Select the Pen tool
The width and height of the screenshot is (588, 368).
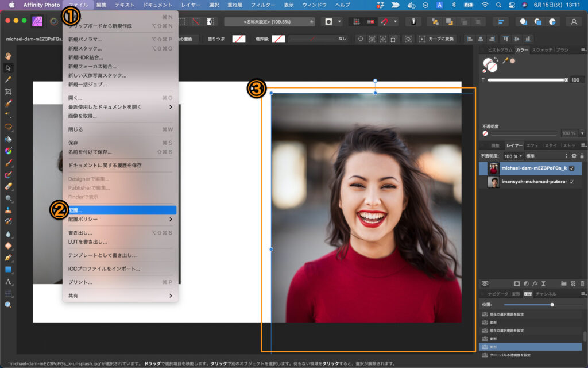[9, 258]
